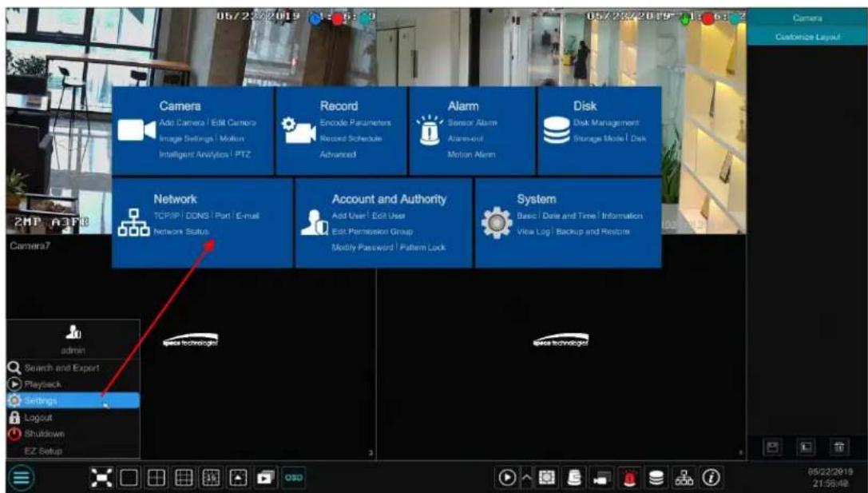Switch to fullscreen view icon

coord(101,478)
